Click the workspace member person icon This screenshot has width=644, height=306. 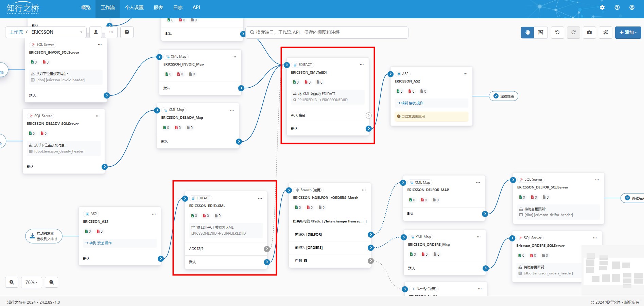tap(96, 32)
